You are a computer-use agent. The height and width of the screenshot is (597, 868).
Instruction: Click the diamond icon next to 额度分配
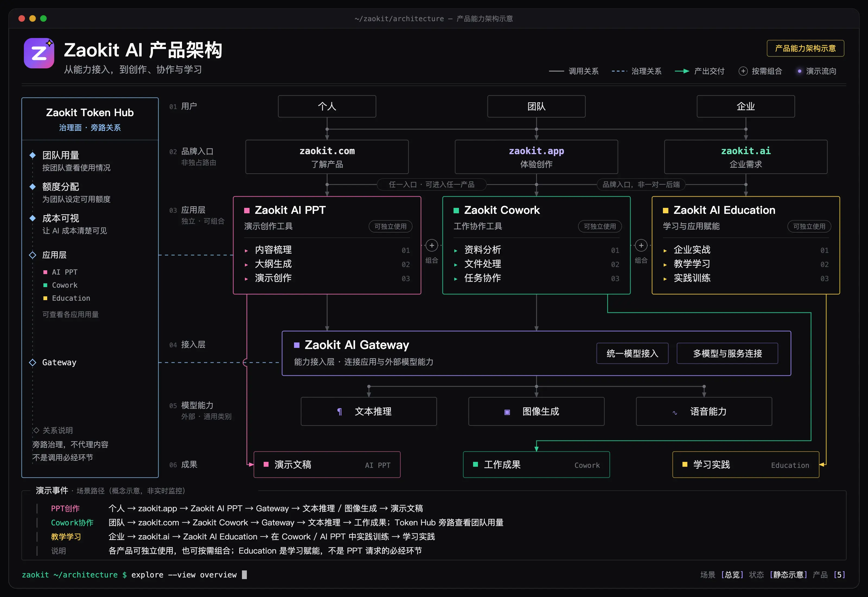pyautogui.click(x=33, y=187)
